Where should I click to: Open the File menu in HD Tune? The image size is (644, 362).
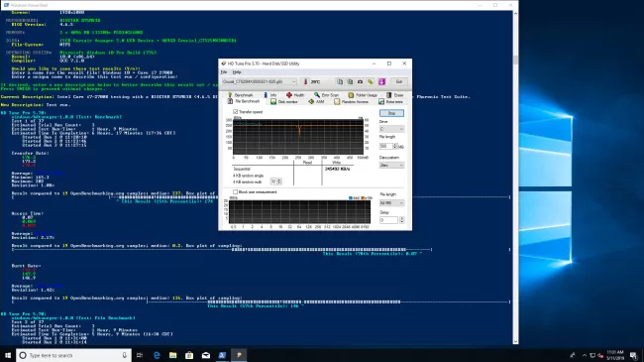(x=224, y=72)
